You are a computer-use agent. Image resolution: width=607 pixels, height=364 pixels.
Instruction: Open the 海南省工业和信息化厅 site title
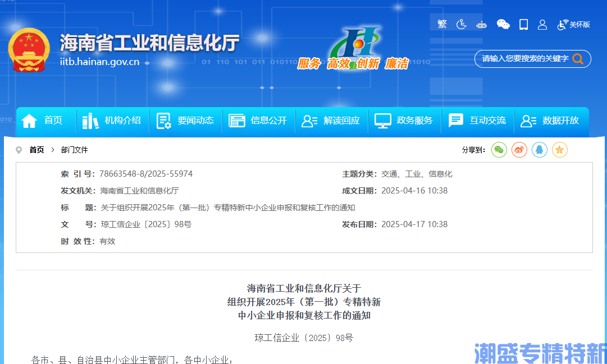tap(149, 43)
